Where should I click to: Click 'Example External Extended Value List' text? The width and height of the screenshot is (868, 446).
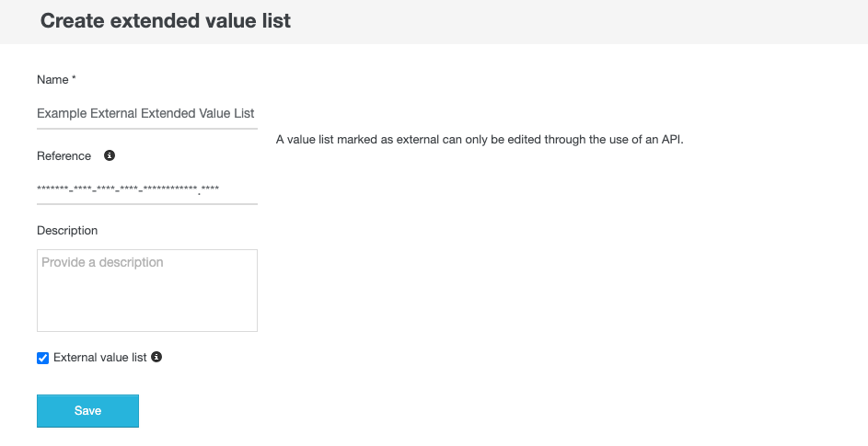tap(145, 113)
